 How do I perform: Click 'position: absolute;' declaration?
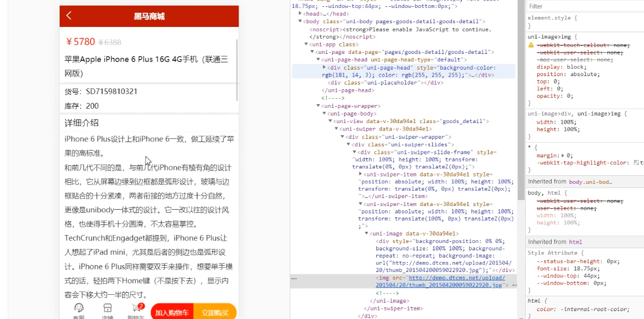coord(568,74)
